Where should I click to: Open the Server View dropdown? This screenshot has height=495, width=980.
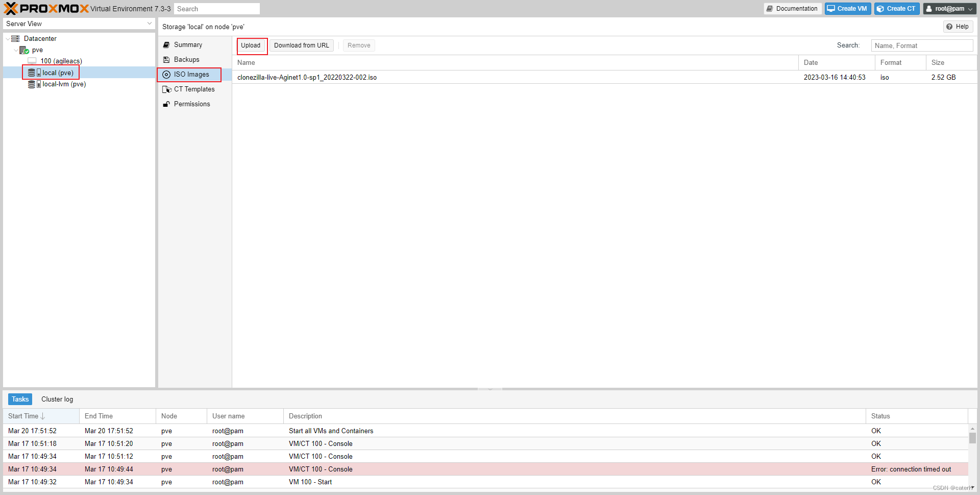click(150, 23)
